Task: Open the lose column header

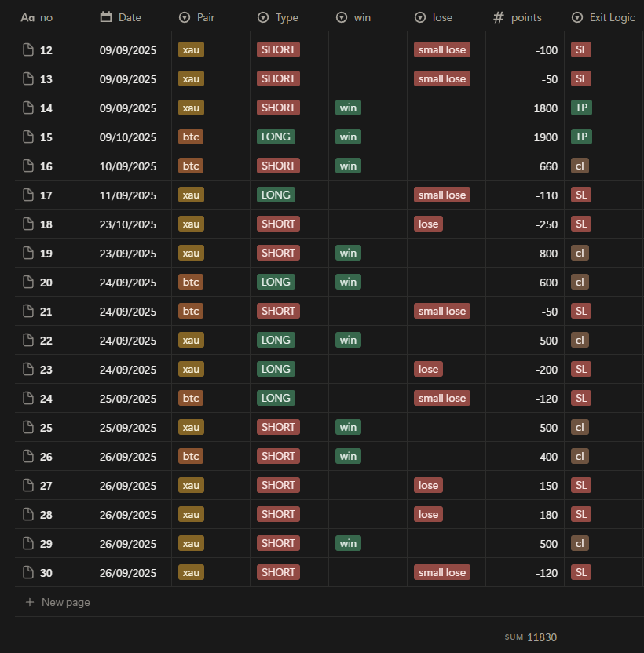Action: tap(434, 17)
